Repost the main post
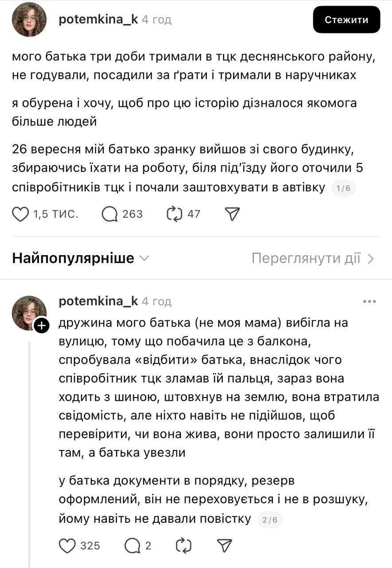The image size is (392, 568). click(175, 214)
